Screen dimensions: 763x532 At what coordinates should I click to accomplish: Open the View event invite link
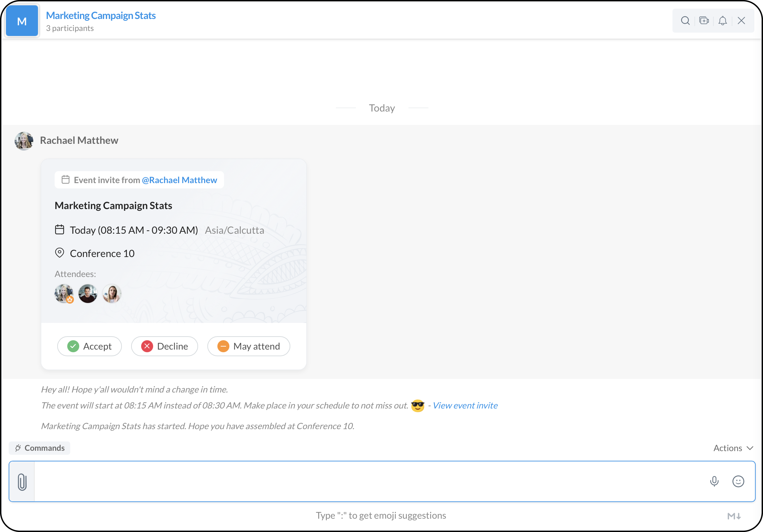tap(465, 405)
